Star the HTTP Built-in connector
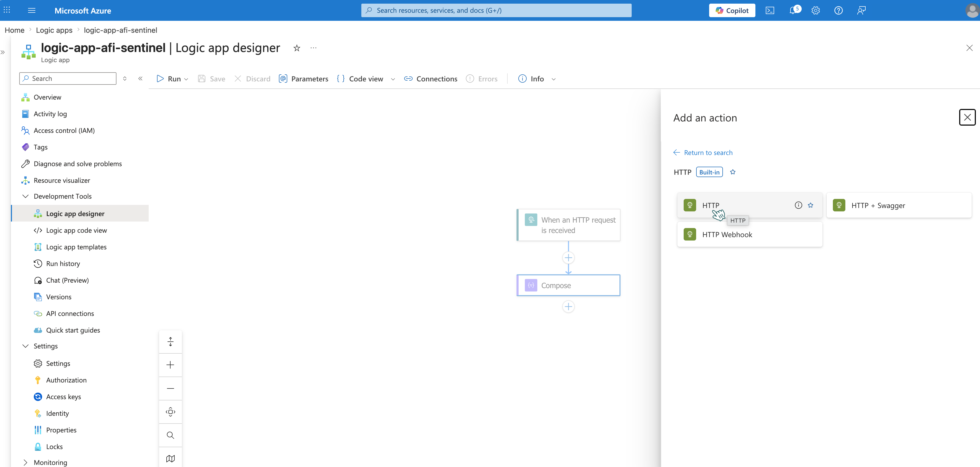Viewport: 980px width, 467px height. coord(733,172)
